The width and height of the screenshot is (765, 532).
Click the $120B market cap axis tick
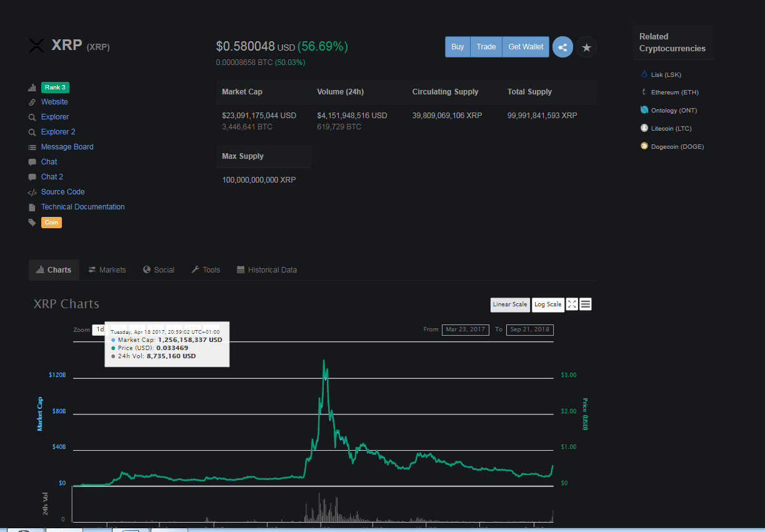pyautogui.click(x=57, y=375)
